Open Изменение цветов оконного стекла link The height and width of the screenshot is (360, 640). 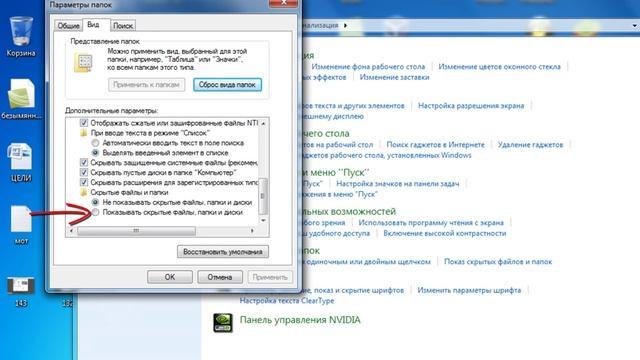click(x=500, y=67)
